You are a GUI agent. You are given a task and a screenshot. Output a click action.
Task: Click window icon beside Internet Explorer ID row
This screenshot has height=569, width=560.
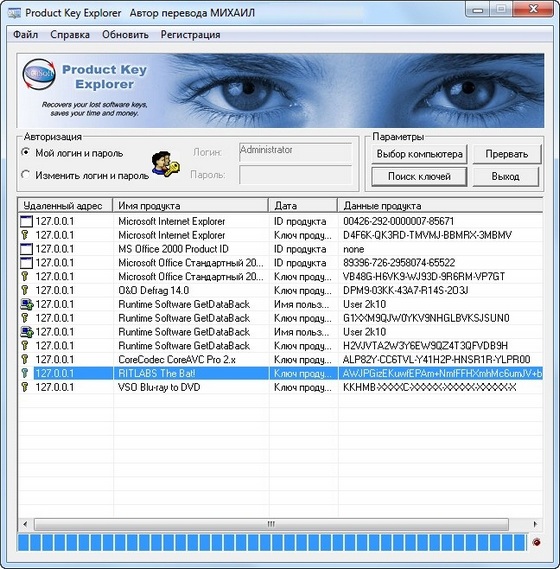point(26,221)
